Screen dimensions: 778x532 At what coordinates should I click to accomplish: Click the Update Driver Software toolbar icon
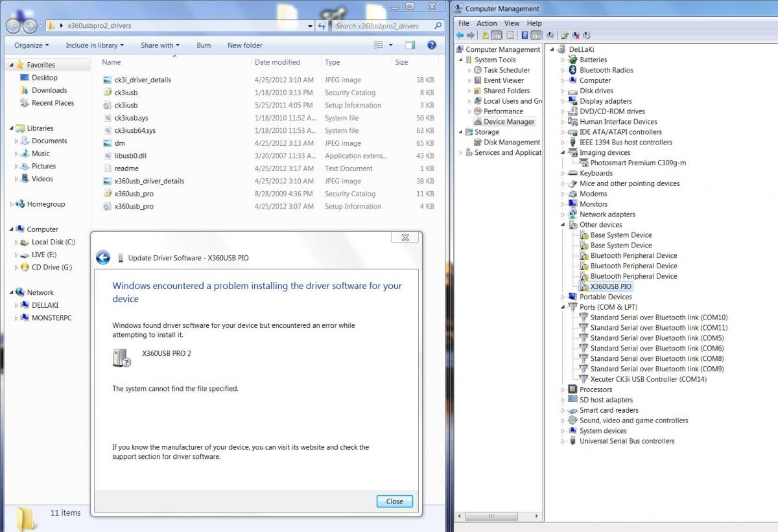[565, 35]
